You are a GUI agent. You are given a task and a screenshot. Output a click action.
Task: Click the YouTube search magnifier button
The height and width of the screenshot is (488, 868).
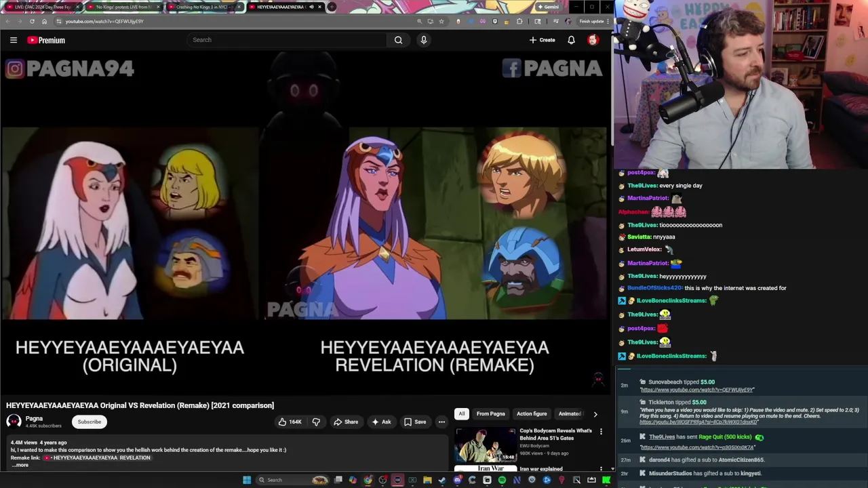[398, 40]
